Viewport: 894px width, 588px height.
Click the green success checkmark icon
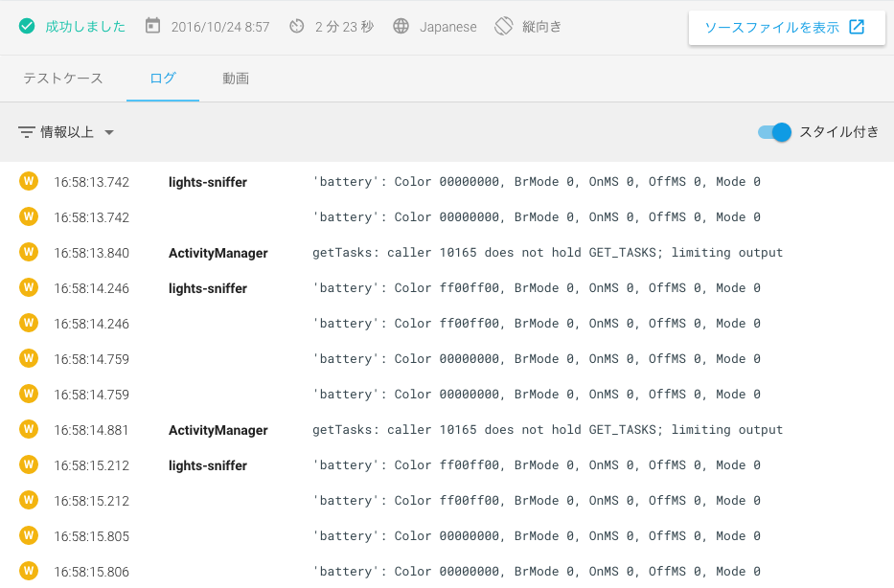pyautogui.click(x=27, y=26)
